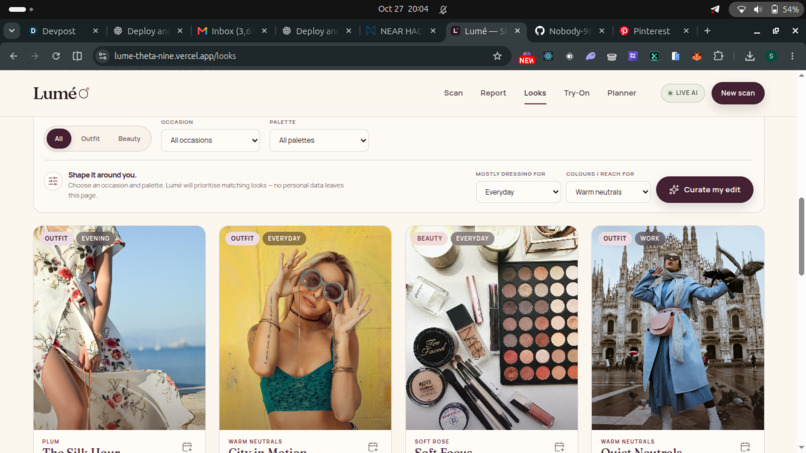
Task: Click the Curate my edit button
Action: click(x=705, y=190)
